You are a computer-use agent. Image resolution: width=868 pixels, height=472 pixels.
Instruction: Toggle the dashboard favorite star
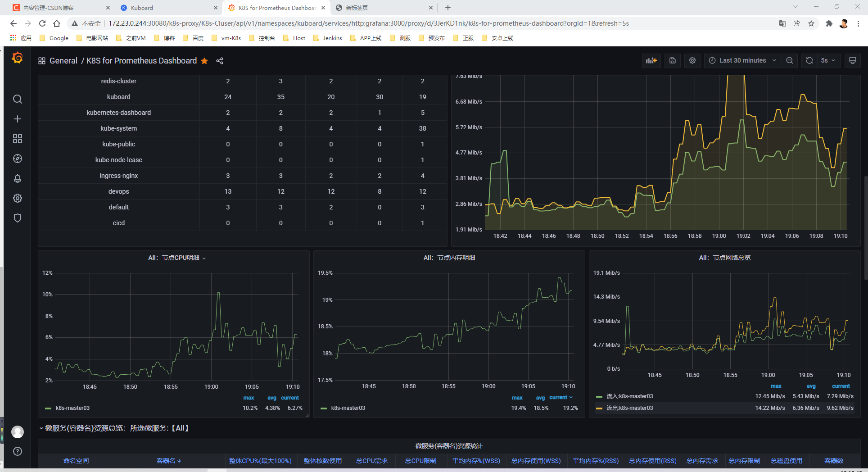pyautogui.click(x=204, y=61)
